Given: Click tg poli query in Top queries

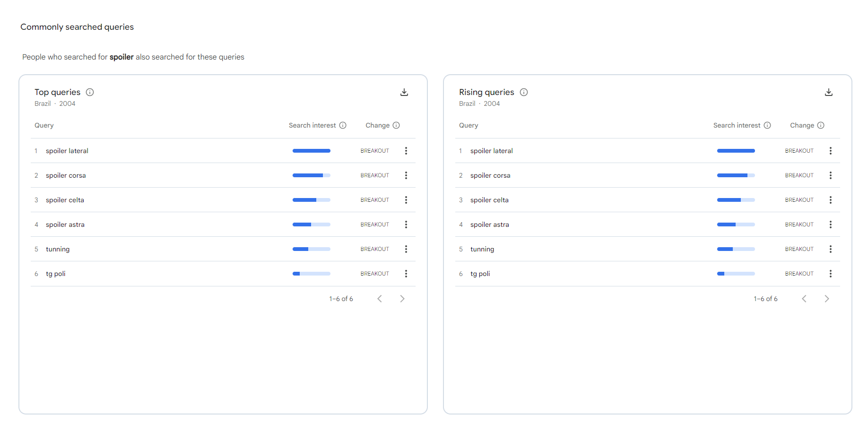Looking at the screenshot, I should 56,274.
